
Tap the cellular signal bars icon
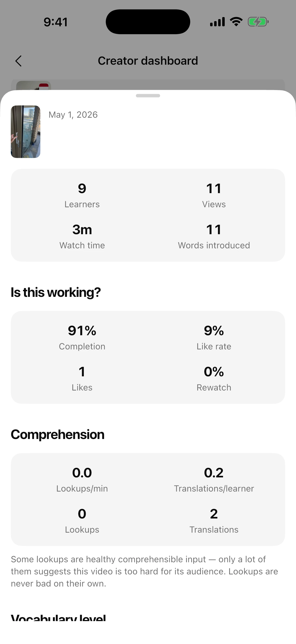tap(217, 22)
